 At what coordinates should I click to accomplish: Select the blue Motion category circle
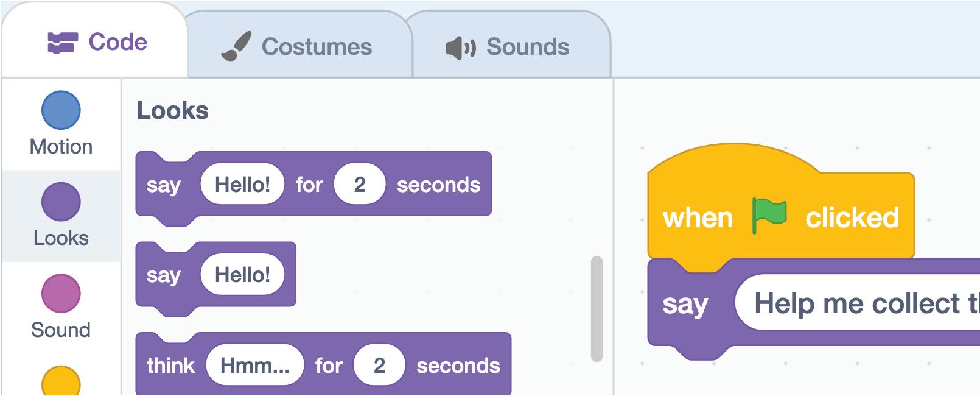pyautogui.click(x=61, y=110)
